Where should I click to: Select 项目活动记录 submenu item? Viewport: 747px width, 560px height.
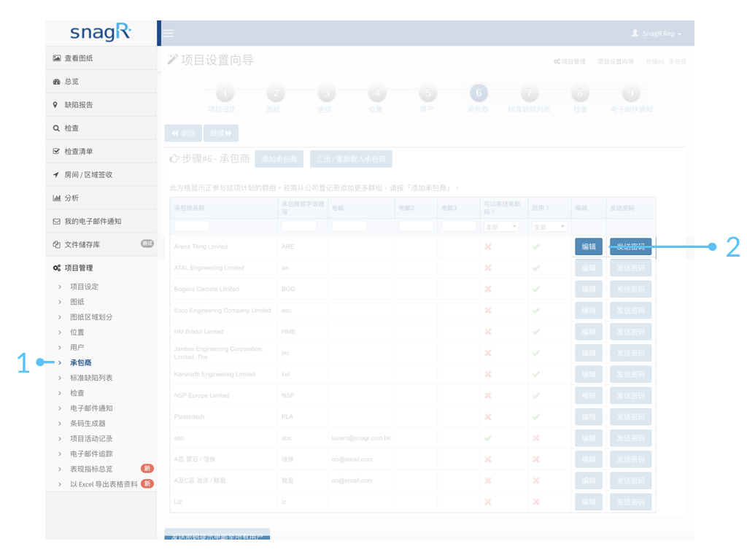91,439
